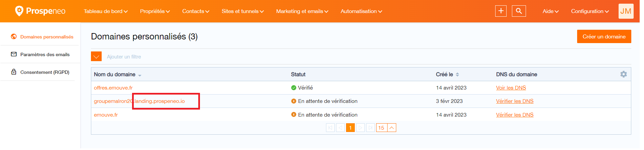
Task: Click the Prospeneo logo
Action: (x=40, y=11)
